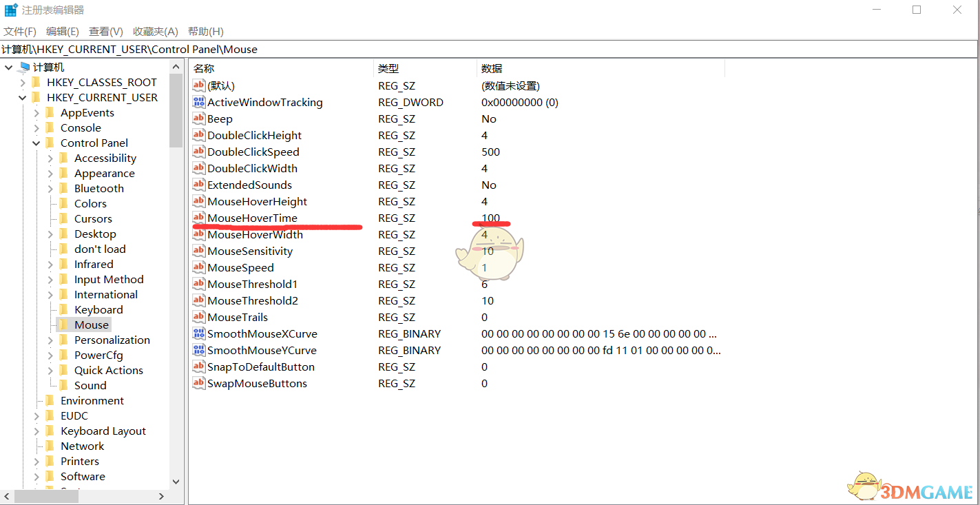Viewport: 980px width, 505px height.
Task: Expand the Software node
Action: [x=37, y=476]
